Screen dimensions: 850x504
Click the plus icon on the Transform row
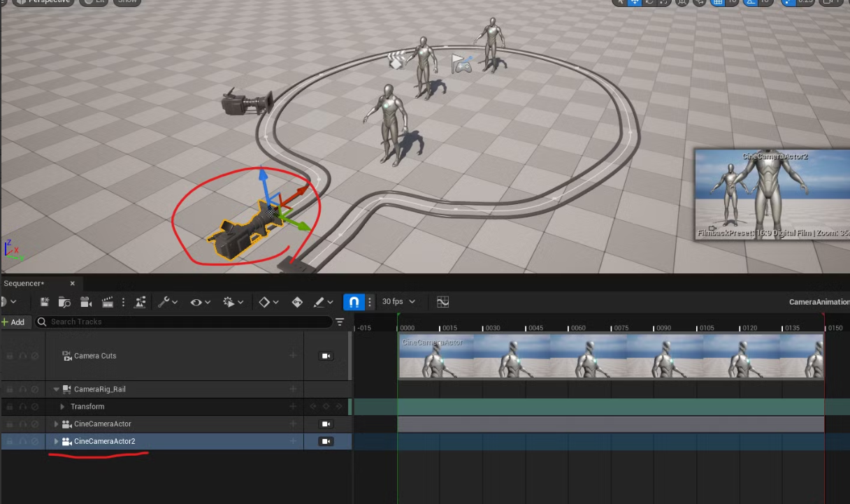[293, 407]
